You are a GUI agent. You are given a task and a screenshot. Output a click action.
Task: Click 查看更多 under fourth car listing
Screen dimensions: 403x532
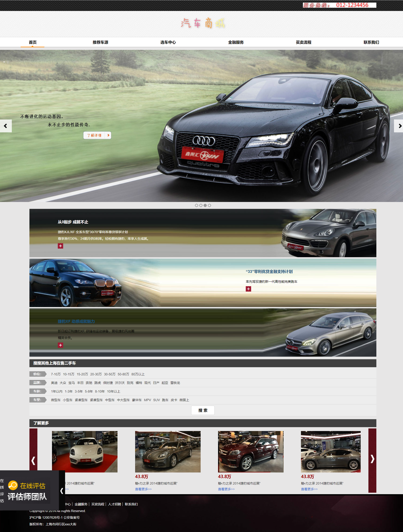click(309, 489)
